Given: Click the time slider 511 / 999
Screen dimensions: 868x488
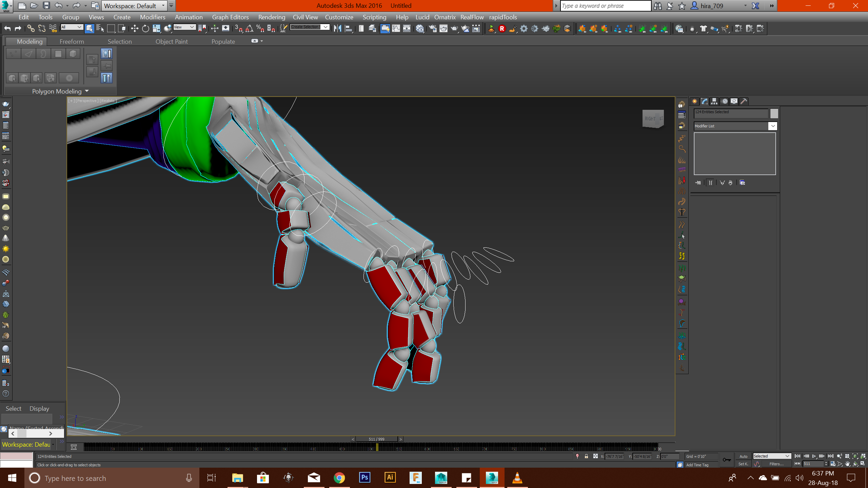Looking at the screenshot, I should [x=376, y=439].
